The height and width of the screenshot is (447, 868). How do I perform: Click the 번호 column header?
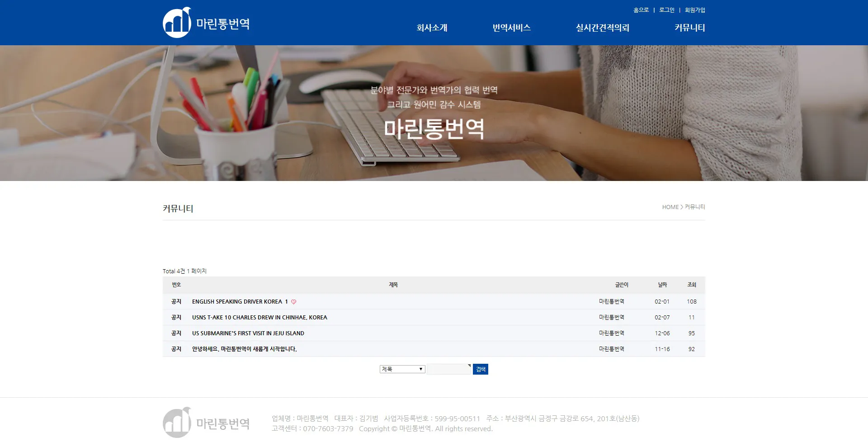click(176, 285)
